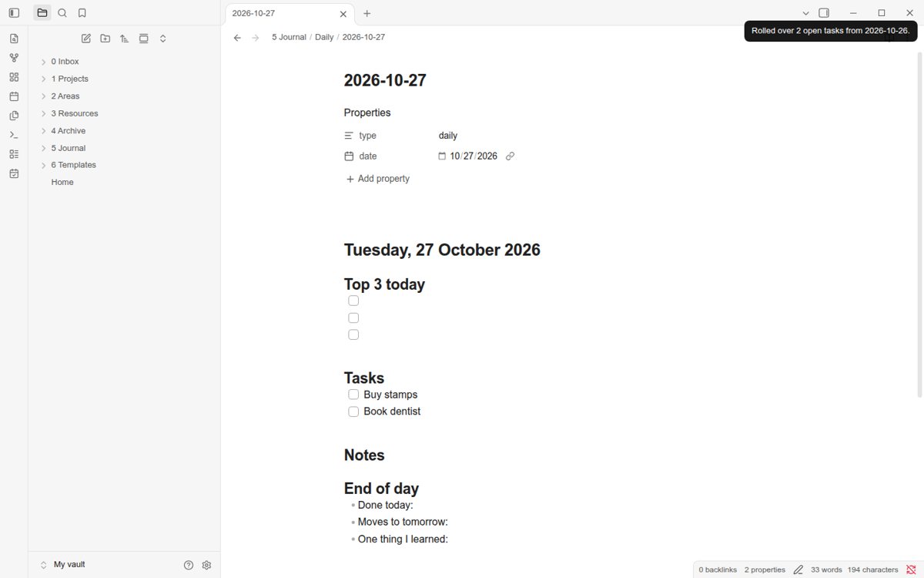Open the help icon beside vault name

189,565
